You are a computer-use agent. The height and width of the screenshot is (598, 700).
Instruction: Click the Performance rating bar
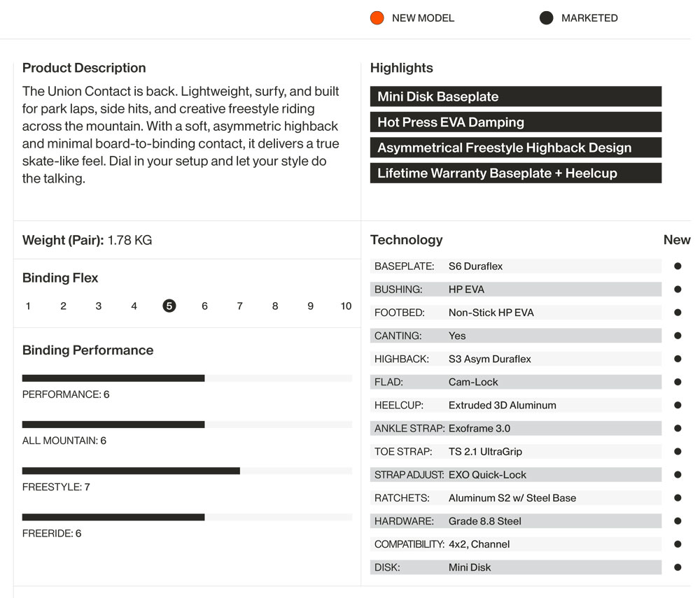pyautogui.click(x=187, y=378)
